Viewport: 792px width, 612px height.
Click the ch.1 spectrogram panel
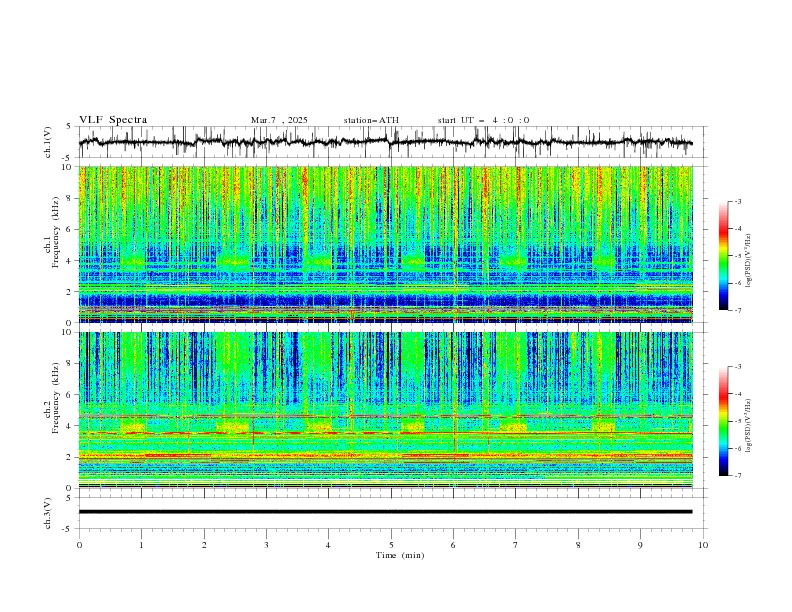pos(385,244)
